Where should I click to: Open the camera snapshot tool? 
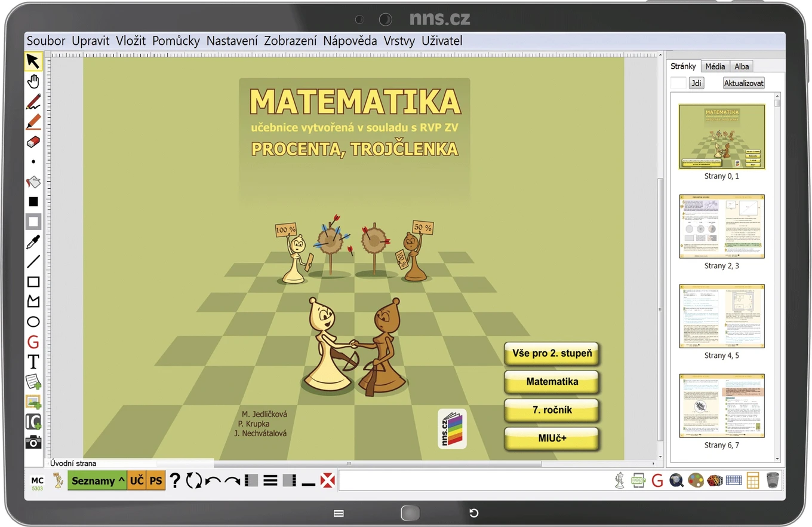click(x=33, y=442)
